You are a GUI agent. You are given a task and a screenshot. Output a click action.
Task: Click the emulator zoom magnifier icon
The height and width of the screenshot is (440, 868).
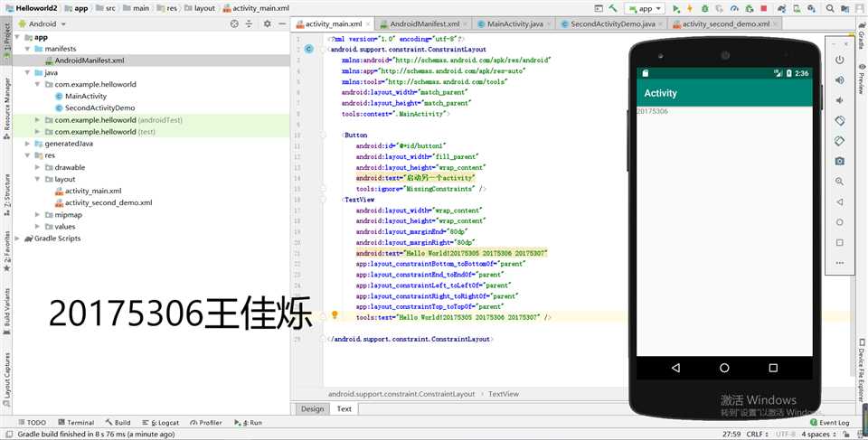[x=839, y=182]
